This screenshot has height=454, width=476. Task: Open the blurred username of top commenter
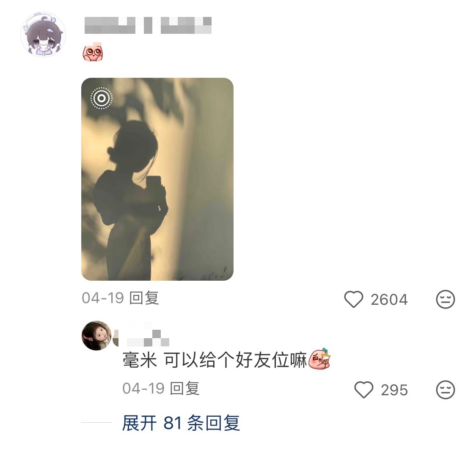(x=148, y=25)
